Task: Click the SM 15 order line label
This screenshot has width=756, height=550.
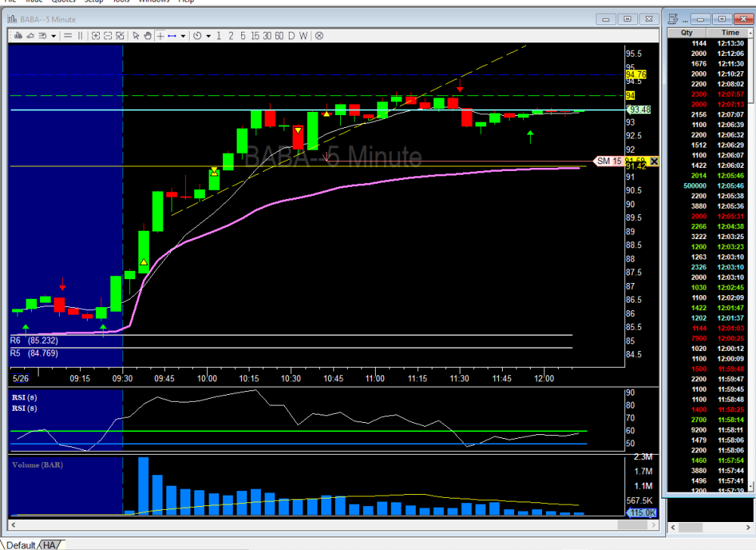Action: click(x=609, y=161)
